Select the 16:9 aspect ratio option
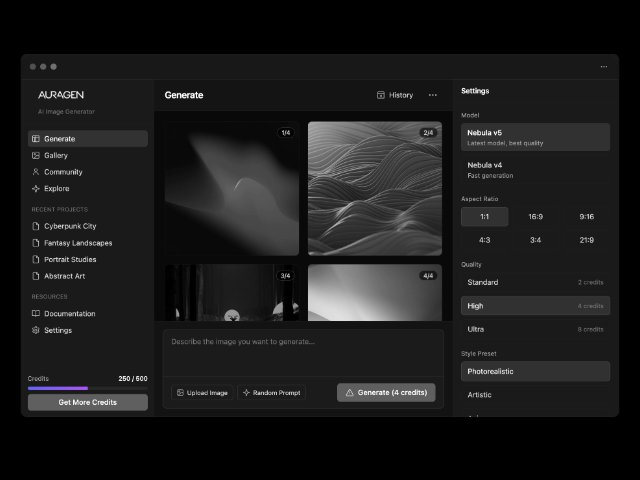This screenshot has height=480, width=640. [x=535, y=216]
